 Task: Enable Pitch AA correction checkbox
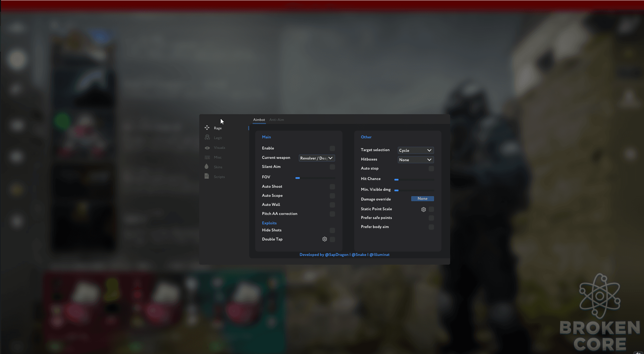pos(332,214)
